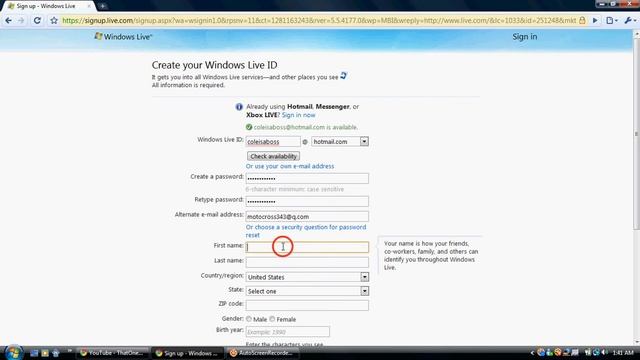Viewport: 640px width, 360px height.
Task: Click the Check availability button
Action: 273,156
